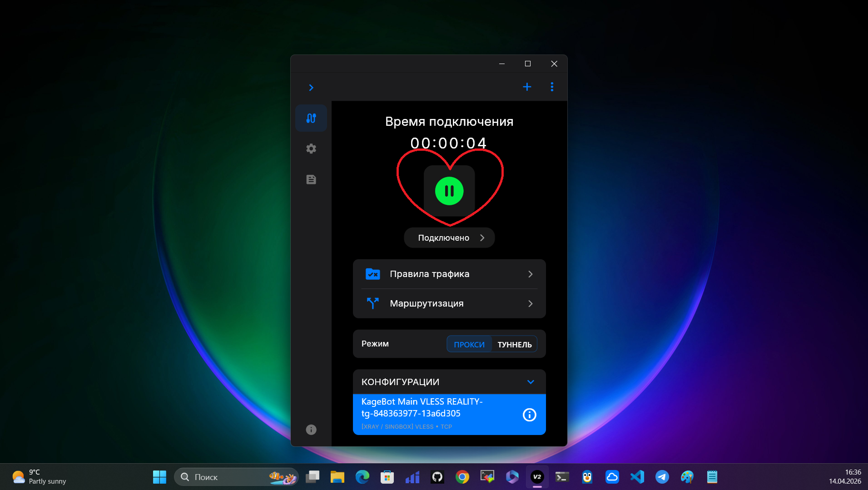
Task: Add a new configuration with plus icon
Action: point(527,87)
